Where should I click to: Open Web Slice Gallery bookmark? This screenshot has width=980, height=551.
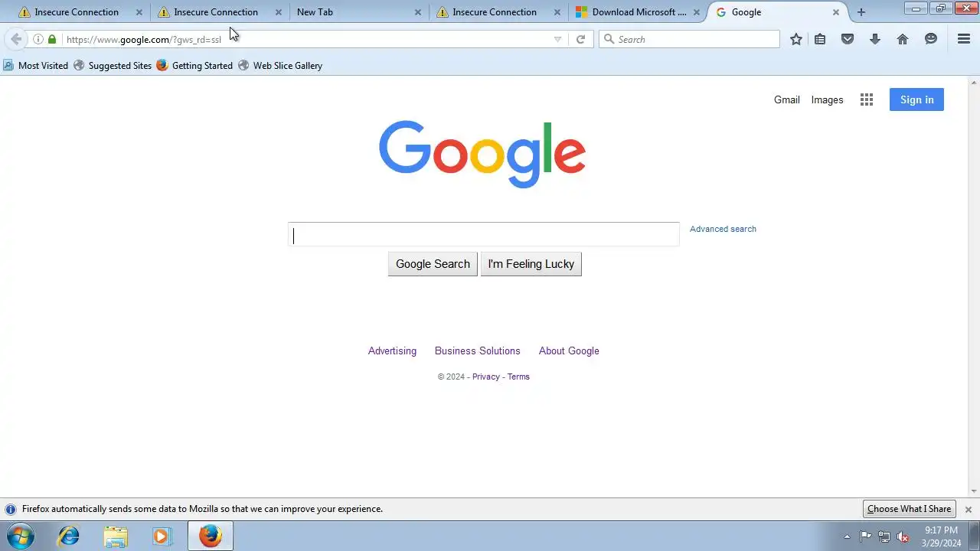click(280, 66)
